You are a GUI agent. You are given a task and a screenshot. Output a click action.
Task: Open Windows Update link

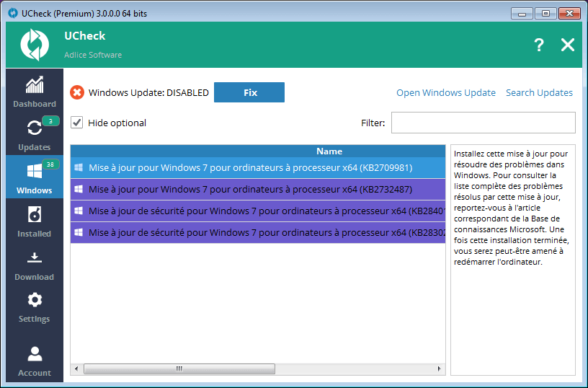pyautogui.click(x=445, y=93)
